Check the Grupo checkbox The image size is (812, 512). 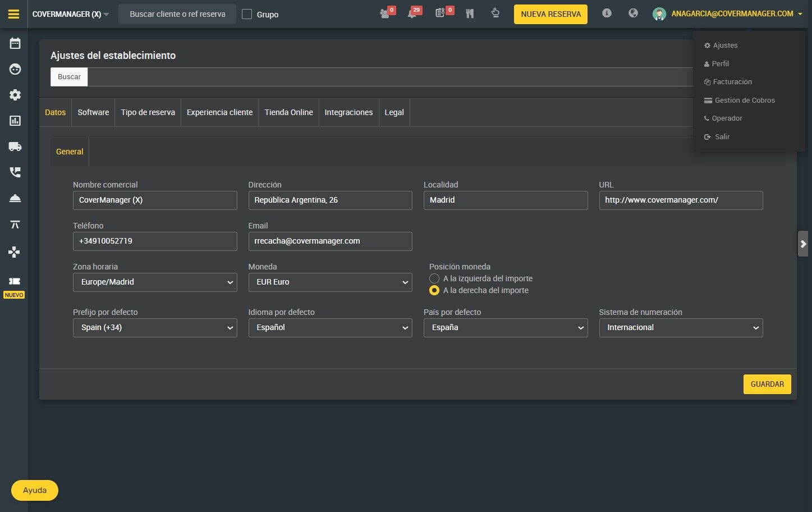247,14
